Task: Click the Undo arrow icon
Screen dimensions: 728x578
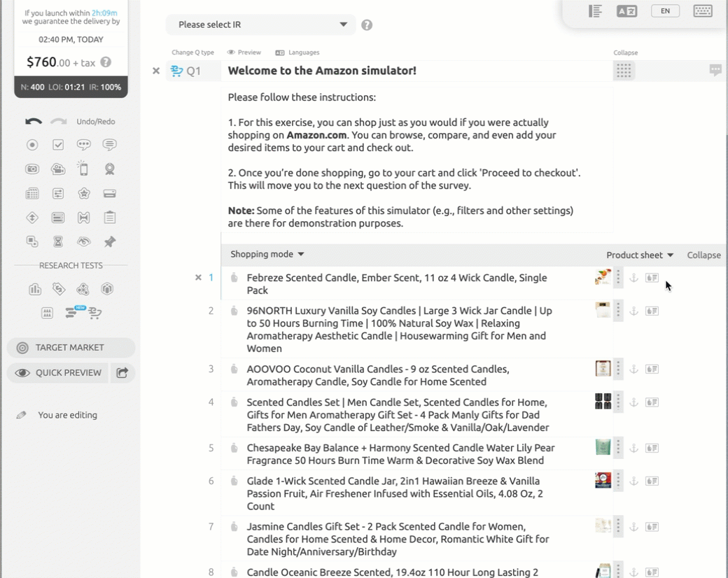Action: tap(33, 122)
